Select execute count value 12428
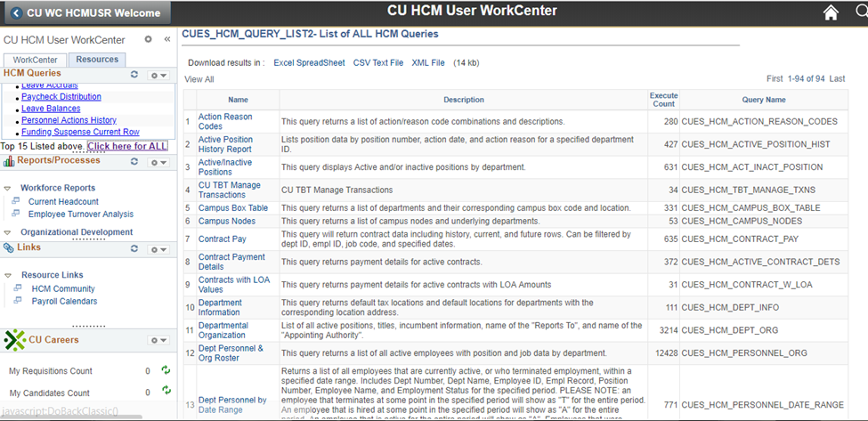This screenshot has height=421, width=868. (665, 353)
